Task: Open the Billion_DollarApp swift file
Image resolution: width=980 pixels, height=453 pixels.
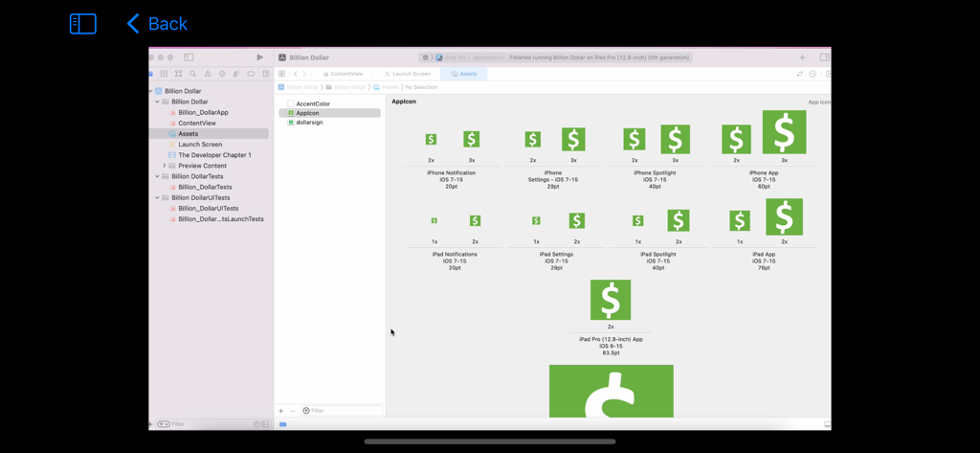Action: (x=199, y=113)
